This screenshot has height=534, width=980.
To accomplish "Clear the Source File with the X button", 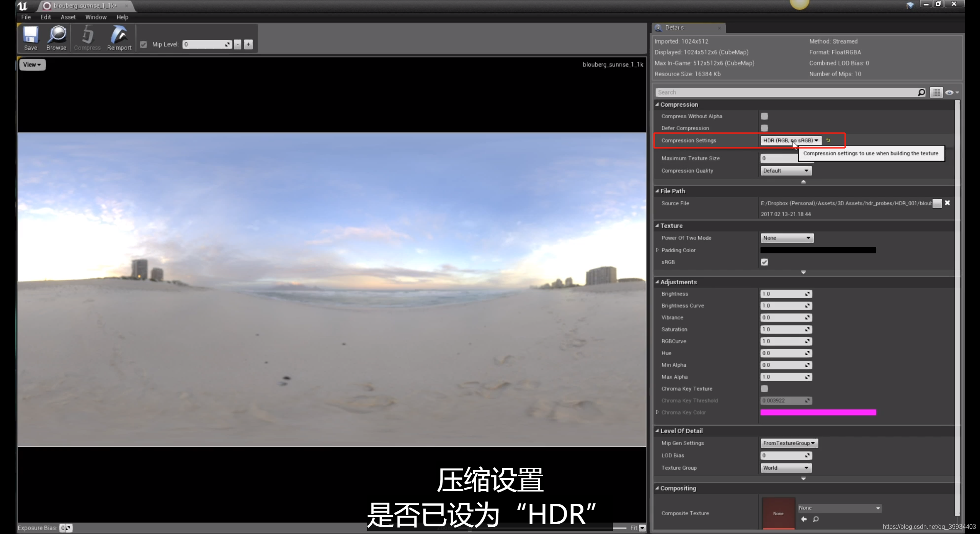I will point(947,203).
